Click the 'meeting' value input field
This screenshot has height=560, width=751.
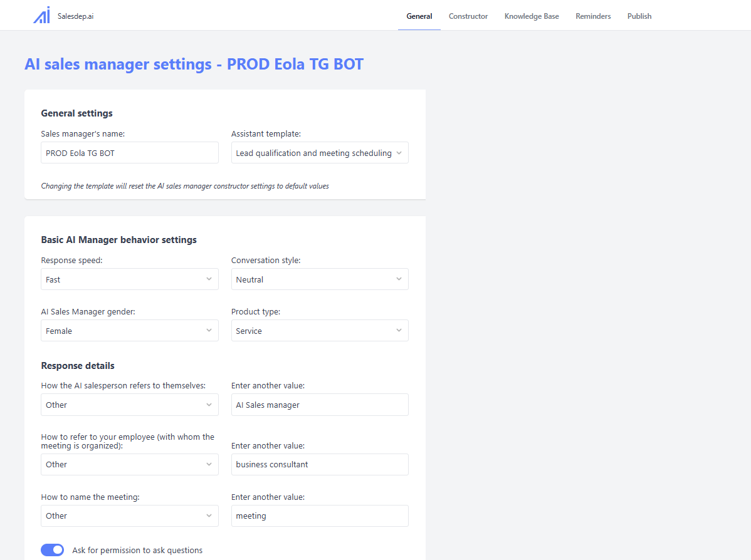click(x=320, y=516)
